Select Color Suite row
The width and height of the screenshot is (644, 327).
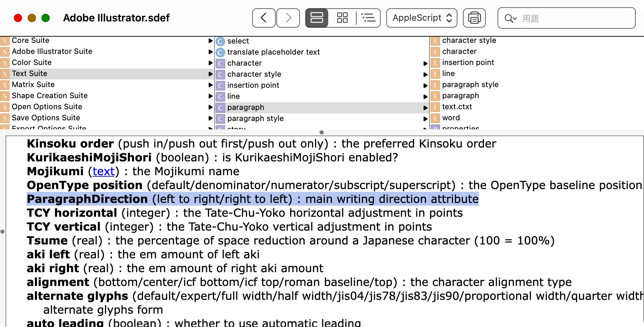coord(107,63)
